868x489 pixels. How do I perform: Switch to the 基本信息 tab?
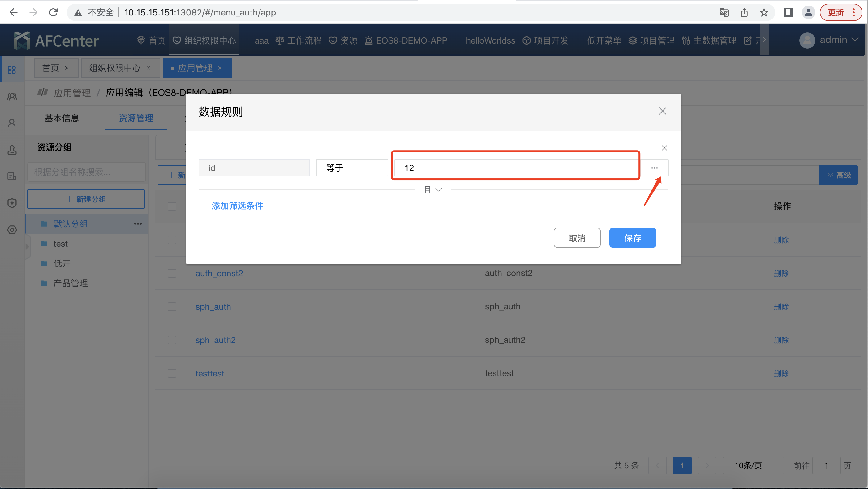(62, 118)
